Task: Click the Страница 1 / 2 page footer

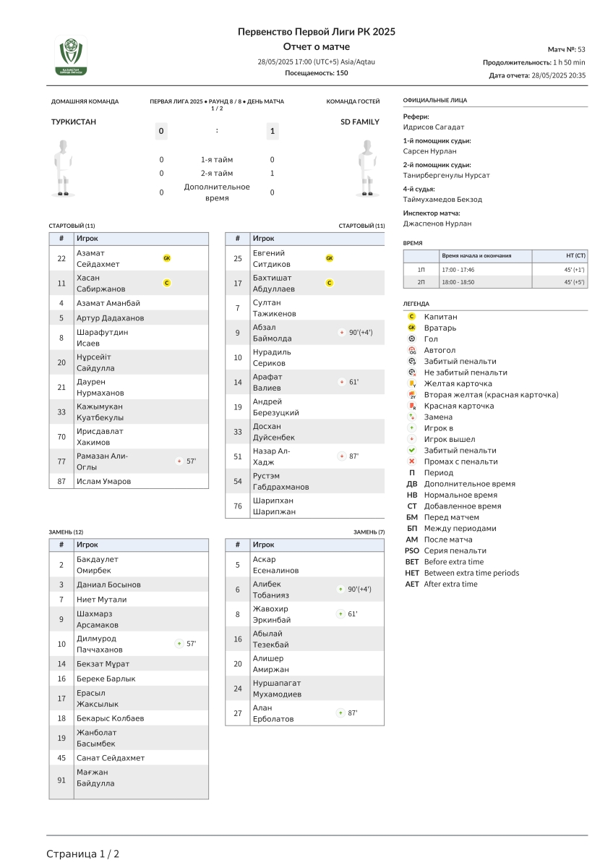Action: tap(83, 854)
